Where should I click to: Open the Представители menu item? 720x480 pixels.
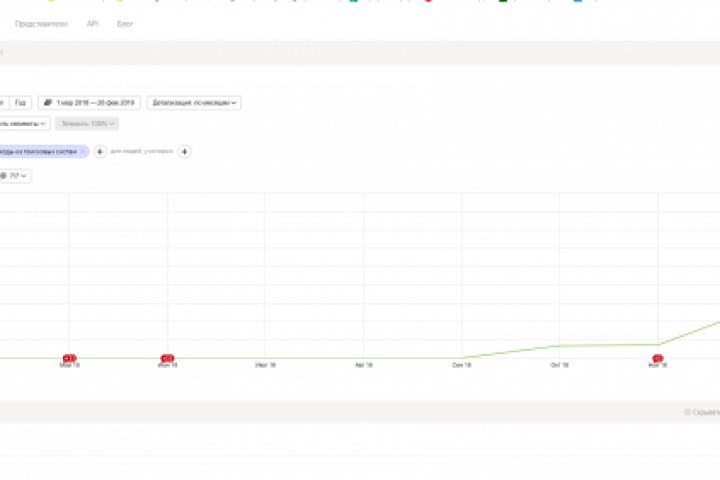coord(41,24)
